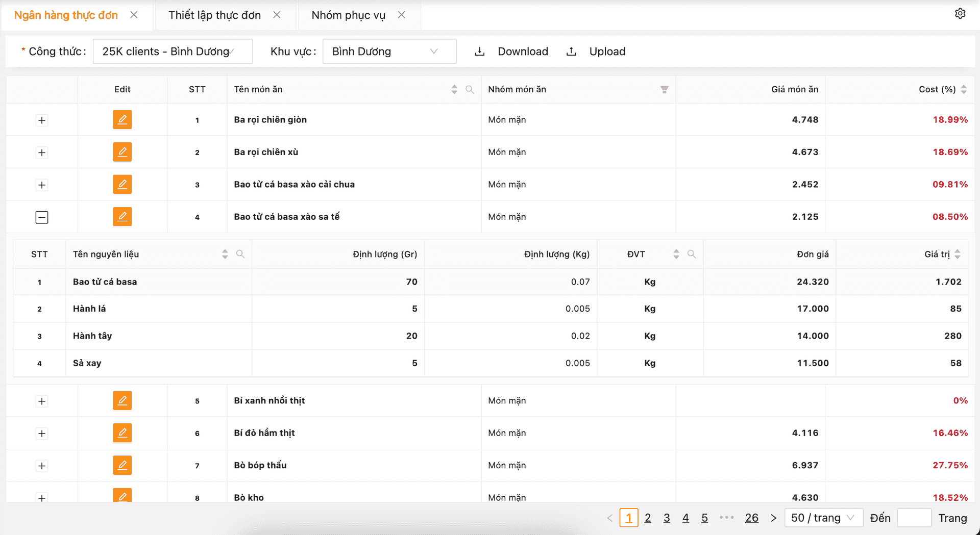
Task: Open the Công thức dropdown
Action: click(x=173, y=52)
